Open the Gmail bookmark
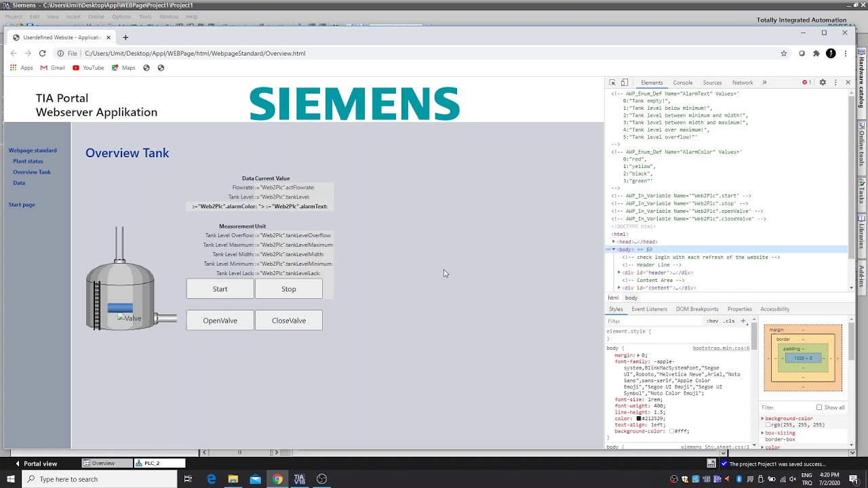The width and height of the screenshot is (868, 488). pyautogui.click(x=52, y=68)
